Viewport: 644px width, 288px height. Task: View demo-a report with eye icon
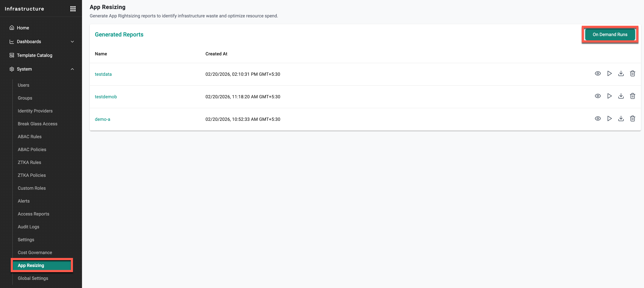[x=597, y=118]
